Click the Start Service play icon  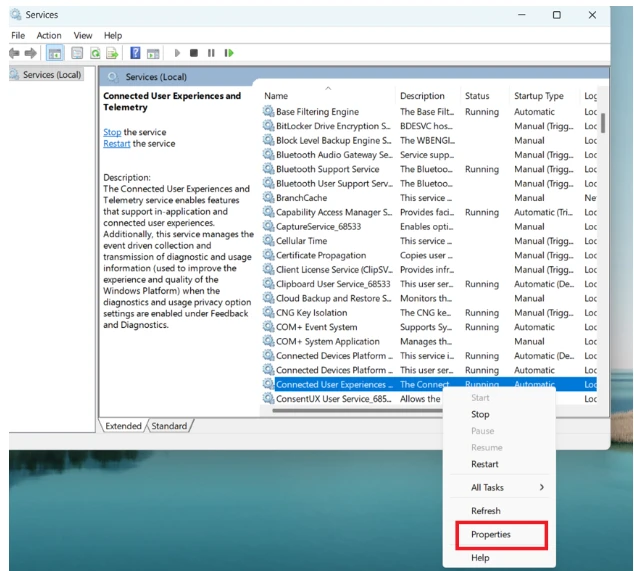177,53
